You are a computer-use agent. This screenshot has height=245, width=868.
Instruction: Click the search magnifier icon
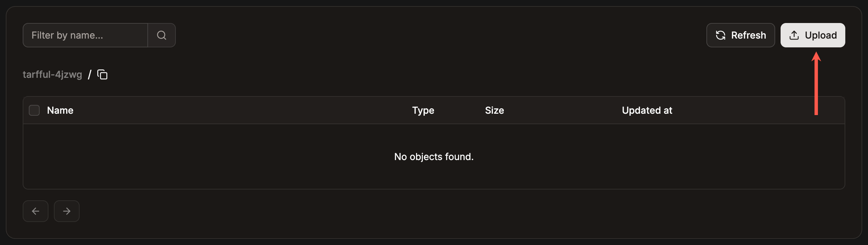point(162,35)
